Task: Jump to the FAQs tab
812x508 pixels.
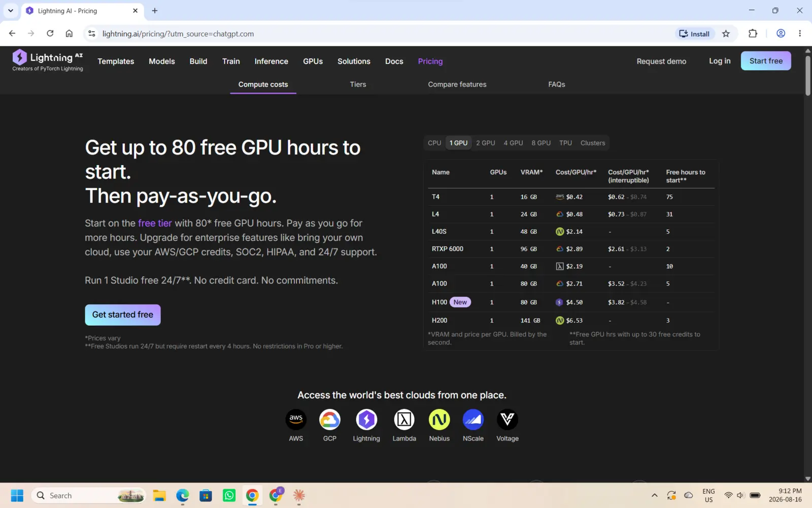Action: [x=557, y=84]
